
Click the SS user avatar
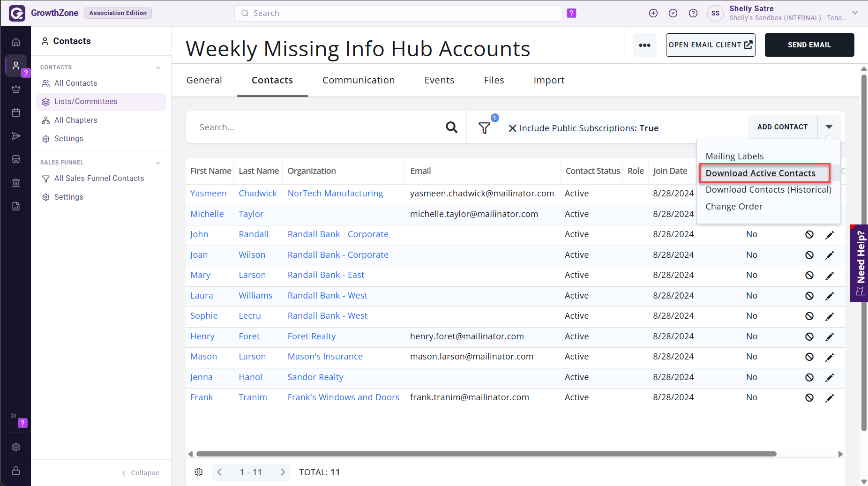(x=715, y=13)
